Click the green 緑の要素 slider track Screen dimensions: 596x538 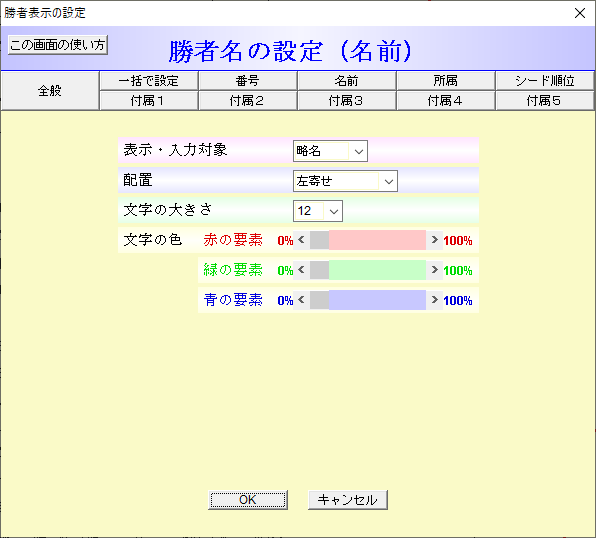point(377,270)
